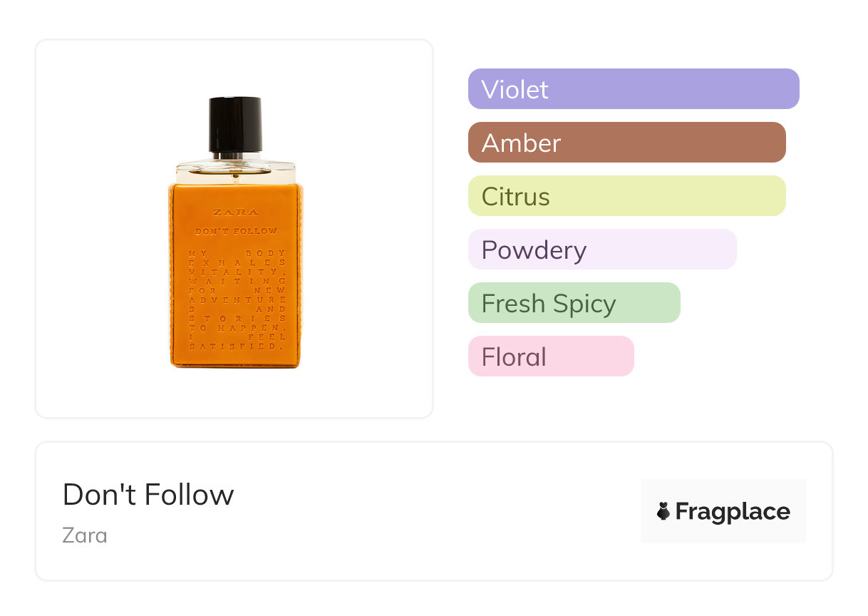Choose the Powdery accord bar
The height and width of the screenshot is (616, 868).
(x=602, y=250)
